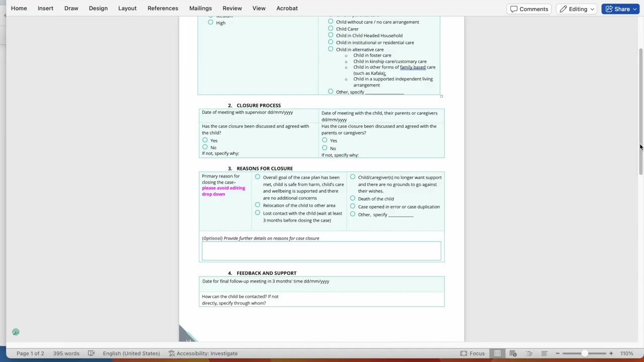644x362 pixels.
Task: Click 'Child in foster care' sub-item
Action: (x=372, y=55)
